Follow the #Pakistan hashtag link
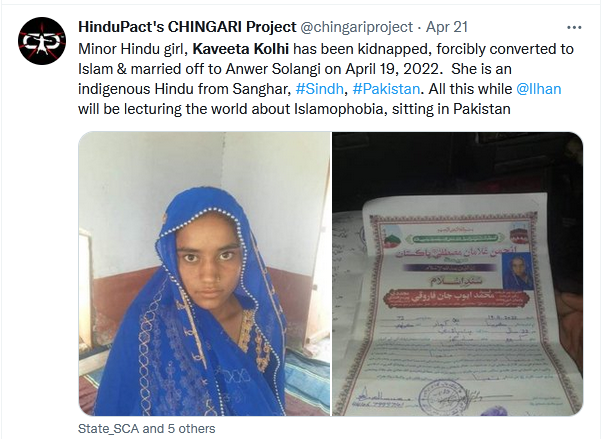This screenshot has height=439, width=603. (x=386, y=89)
